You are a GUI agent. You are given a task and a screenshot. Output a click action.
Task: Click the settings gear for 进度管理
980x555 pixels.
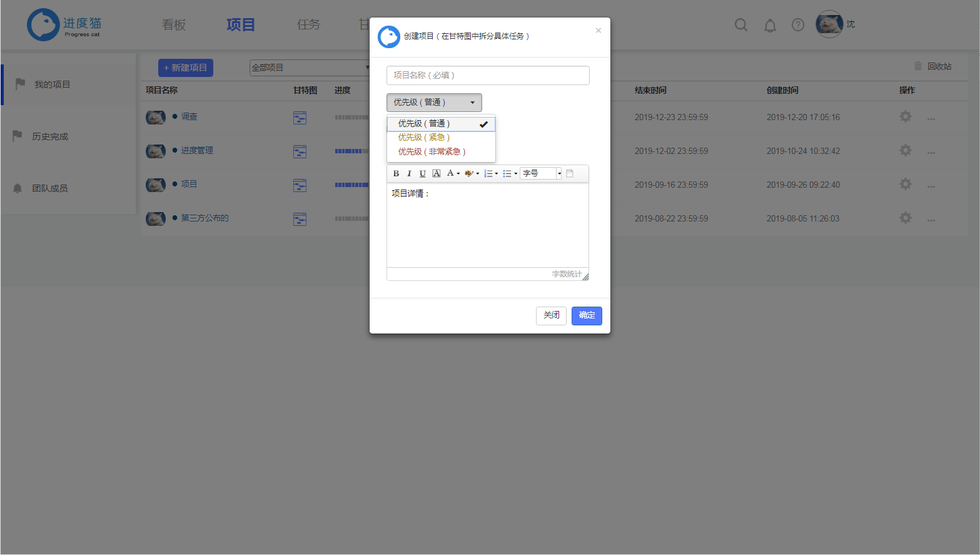coord(905,150)
